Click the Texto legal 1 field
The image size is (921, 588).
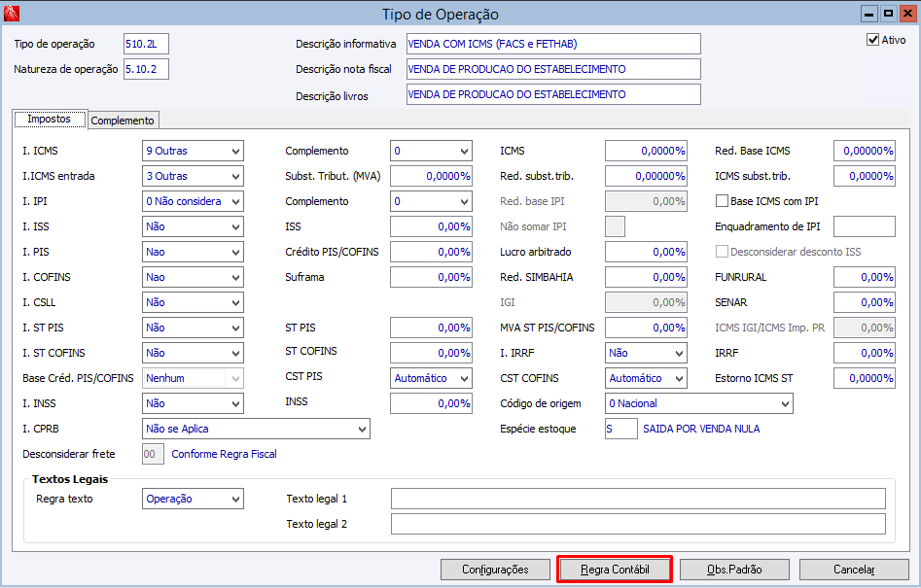point(638,499)
